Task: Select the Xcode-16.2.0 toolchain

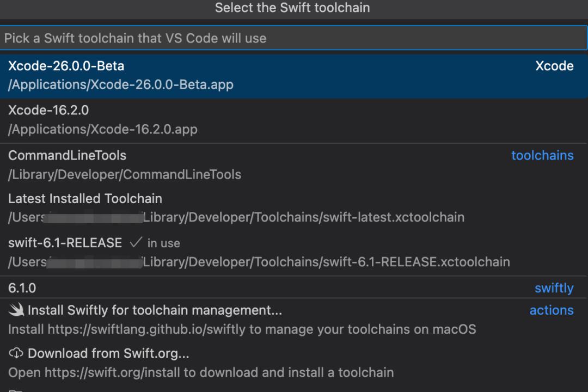Action: pyautogui.click(x=294, y=120)
